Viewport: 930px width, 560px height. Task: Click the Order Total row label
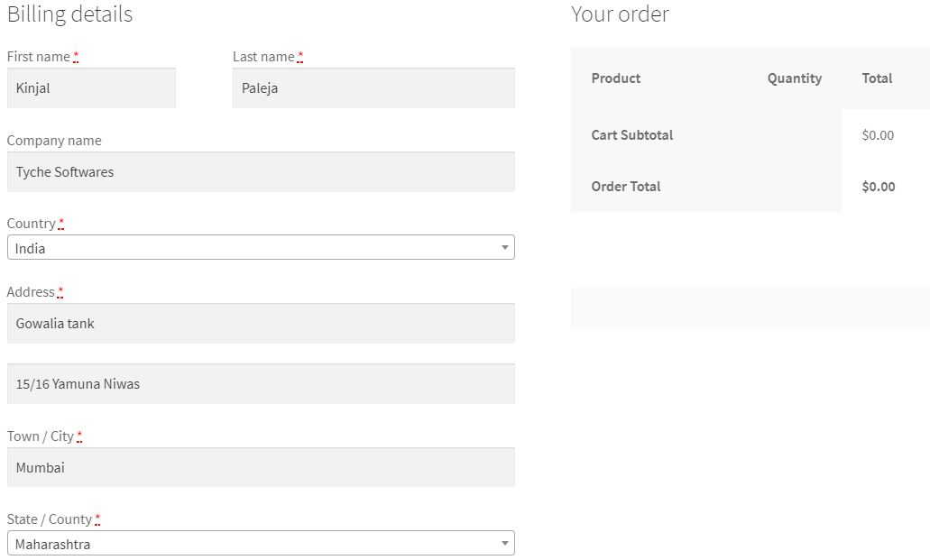coord(626,187)
